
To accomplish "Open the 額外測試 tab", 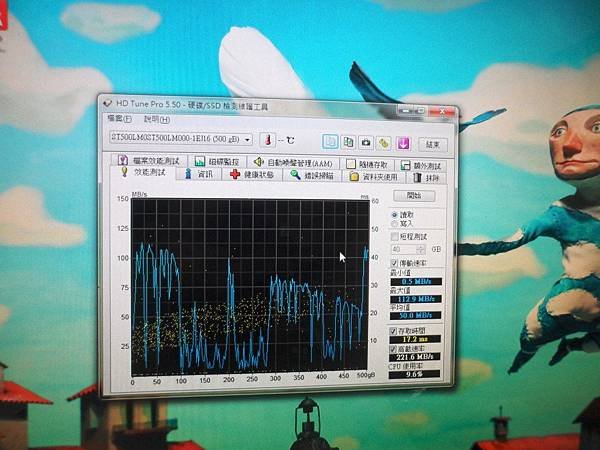I will tap(421, 166).
